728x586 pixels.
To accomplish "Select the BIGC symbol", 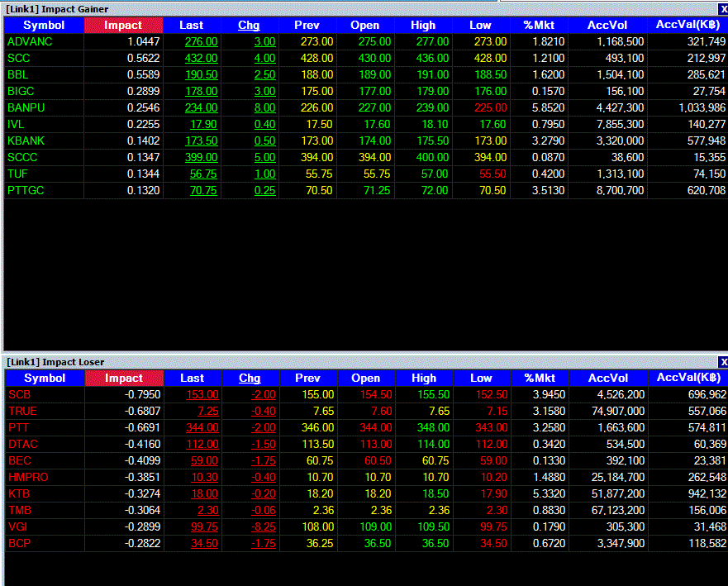I will tap(21, 91).
